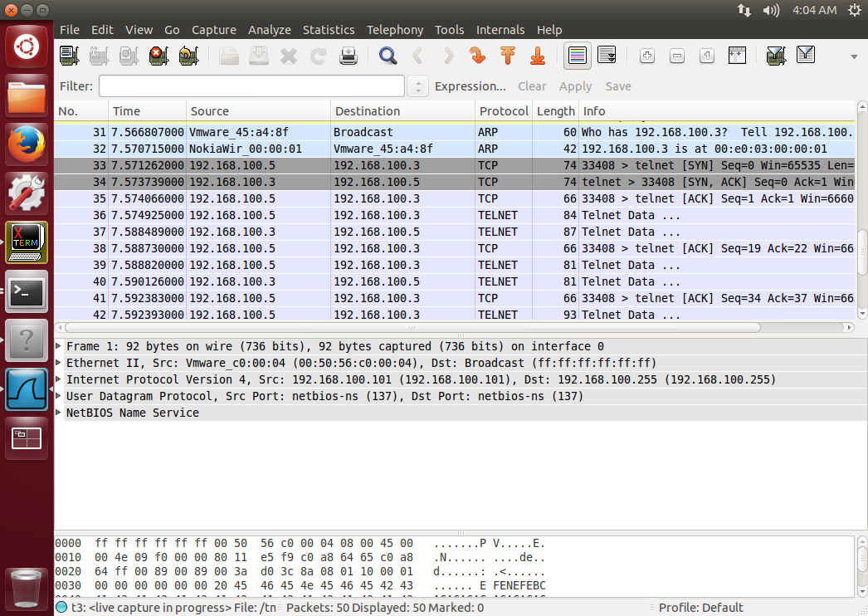Select packet 33 TCP SYN row
868x616 pixels.
[455, 166]
